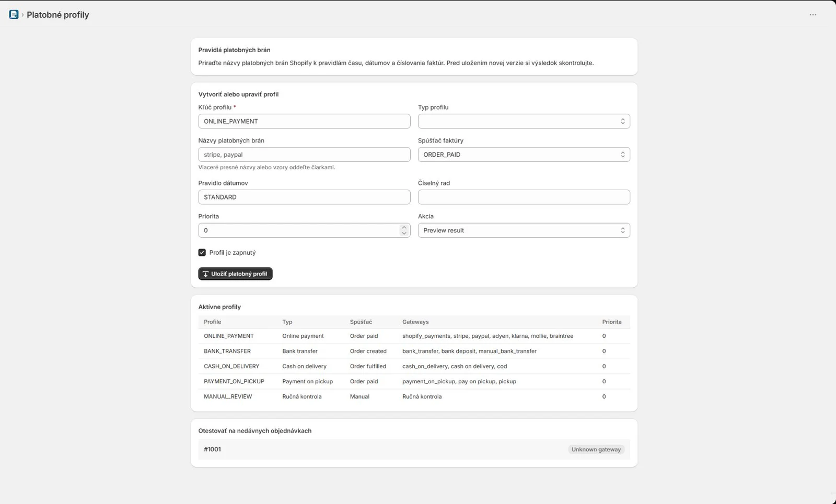Click the Order created trigger cell
Image resolution: width=836 pixels, height=504 pixels.
(x=368, y=351)
